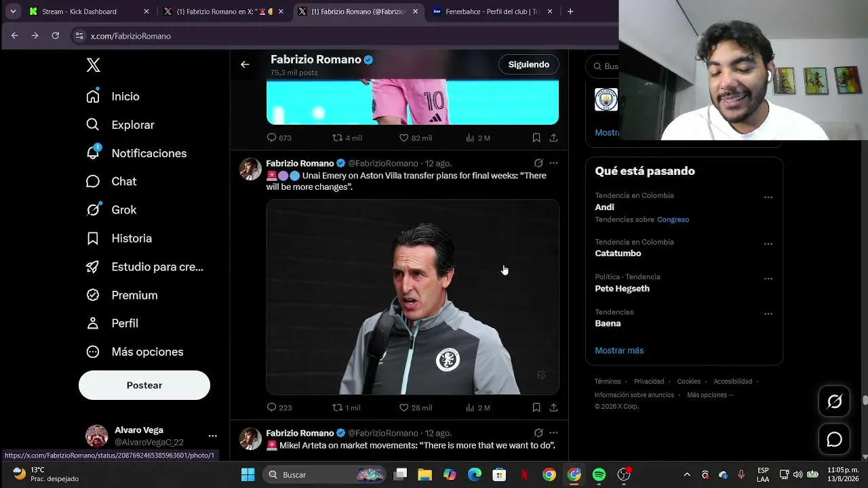The height and width of the screenshot is (488, 868).
Task: Click the Postear button
Action: [144, 385]
